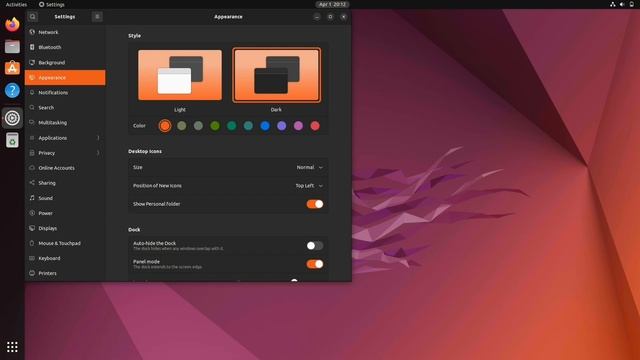This screenshot has height=360, width=640.
Task: Go to Power settings
Action: 65,213
